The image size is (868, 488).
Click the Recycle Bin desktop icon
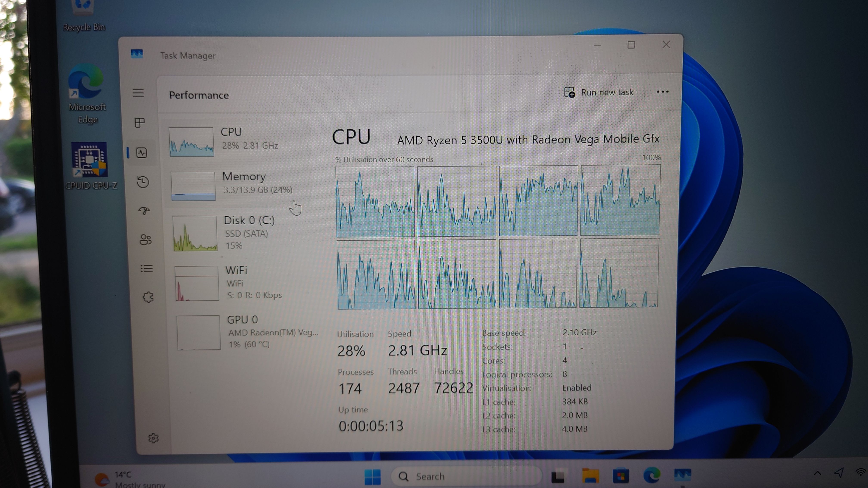pos(84,16)
